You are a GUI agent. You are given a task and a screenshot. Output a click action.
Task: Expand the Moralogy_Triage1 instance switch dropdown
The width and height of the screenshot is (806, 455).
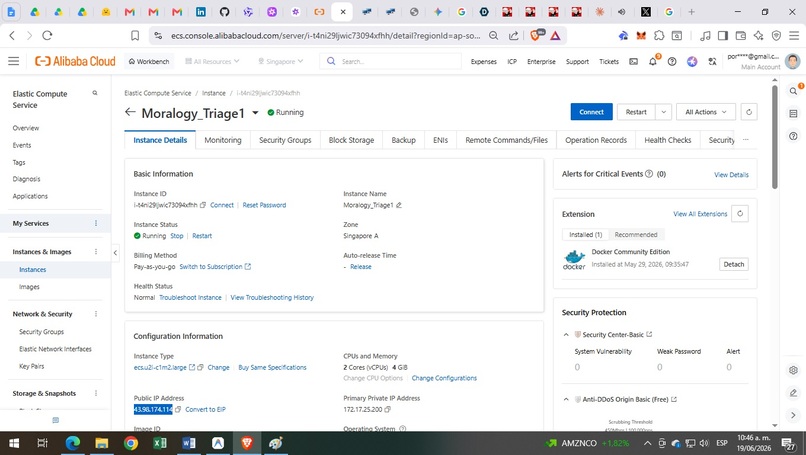255,113
